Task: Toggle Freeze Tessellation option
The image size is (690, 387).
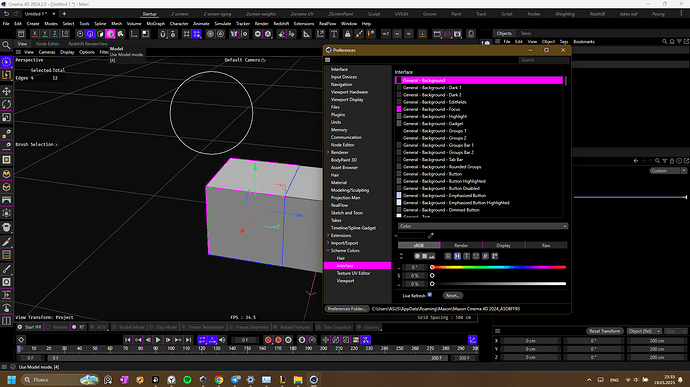Action: click(203, 327)
